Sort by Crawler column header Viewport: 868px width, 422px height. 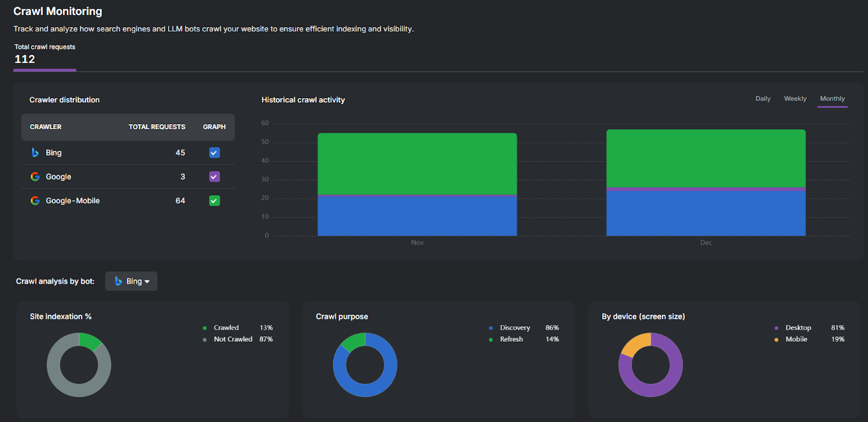(x=46, y=127)
